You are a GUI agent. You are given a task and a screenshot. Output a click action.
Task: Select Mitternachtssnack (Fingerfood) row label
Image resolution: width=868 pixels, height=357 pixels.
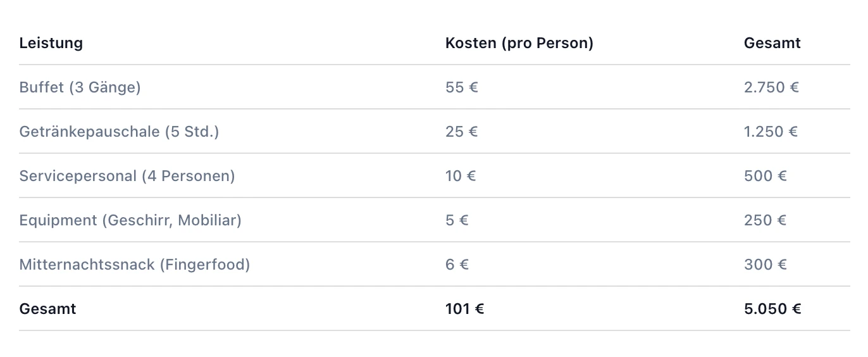click(135, 265)
